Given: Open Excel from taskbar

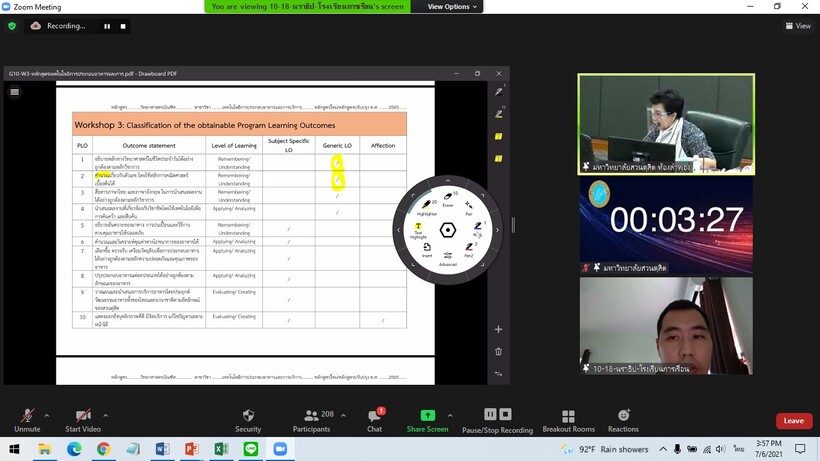Looking at the screenshot, I should click(x=221, y=449).
